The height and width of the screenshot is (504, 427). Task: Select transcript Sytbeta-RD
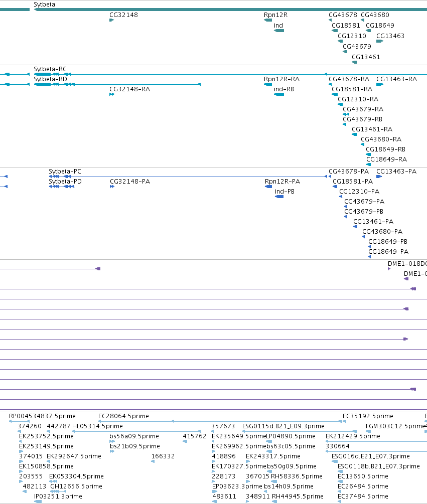[x=51, y=79]
